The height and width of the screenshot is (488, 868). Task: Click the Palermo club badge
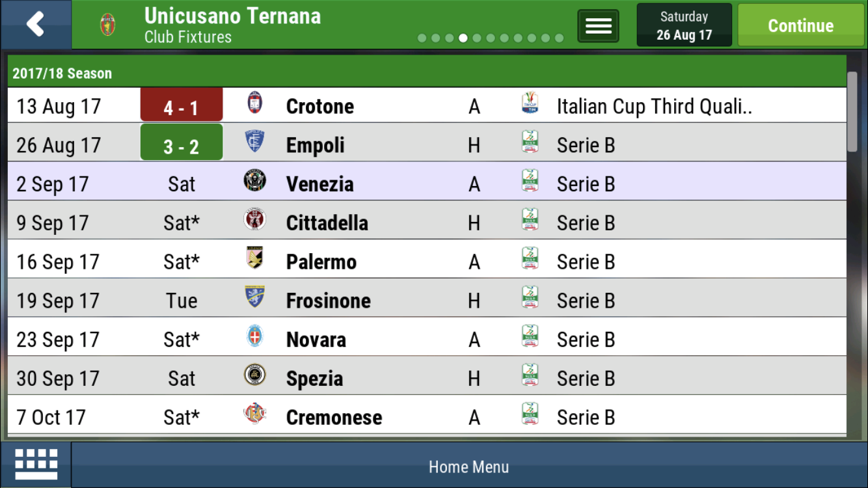(x=254, y=258)
